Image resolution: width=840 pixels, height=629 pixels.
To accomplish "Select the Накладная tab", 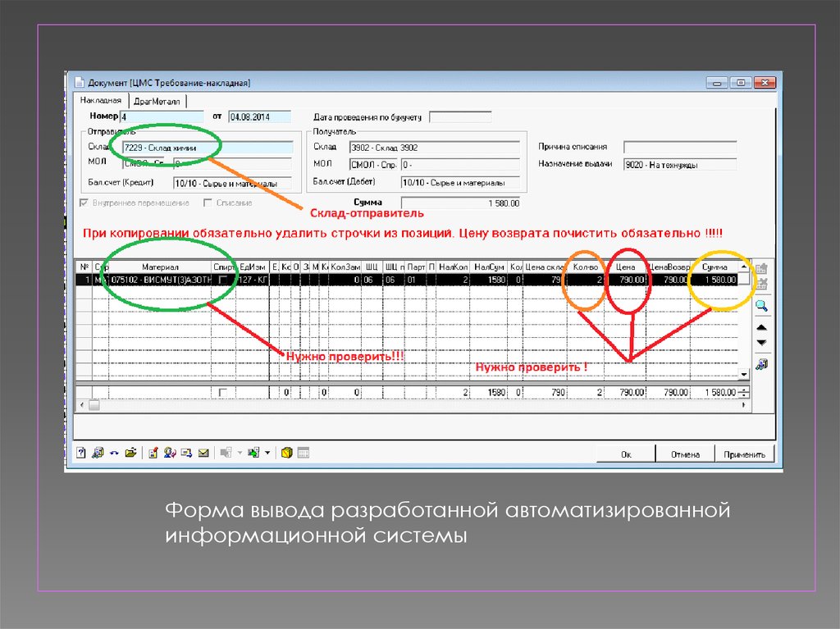I will click(100, 99).
